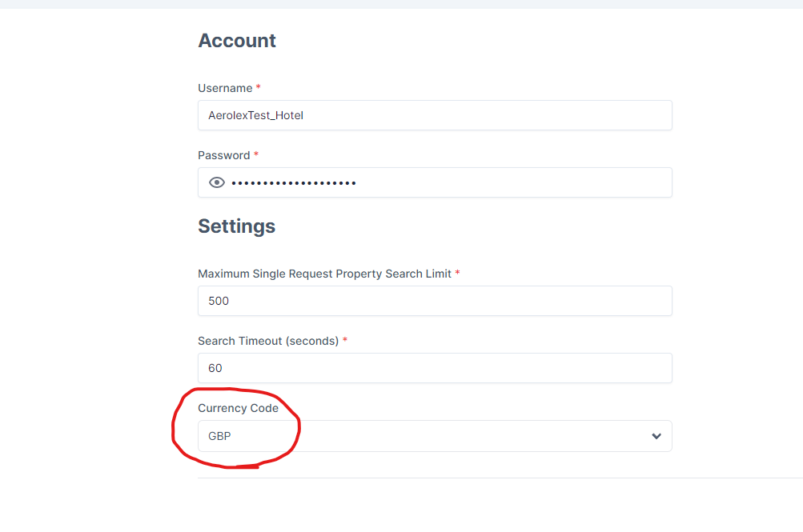Click the Username label

[225, 88]
